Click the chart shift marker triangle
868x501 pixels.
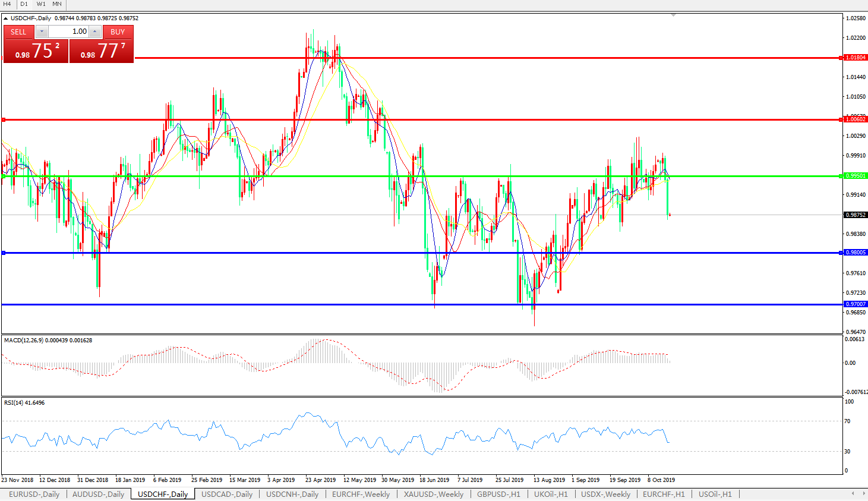pos(673,15)
